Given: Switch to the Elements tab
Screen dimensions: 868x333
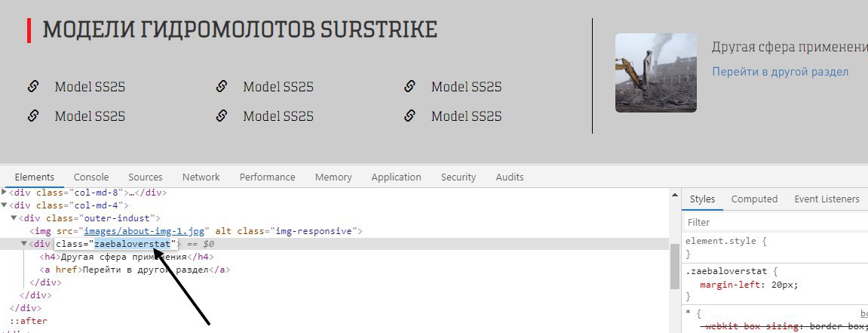Looking at the screenshot, I should (35, 177).
